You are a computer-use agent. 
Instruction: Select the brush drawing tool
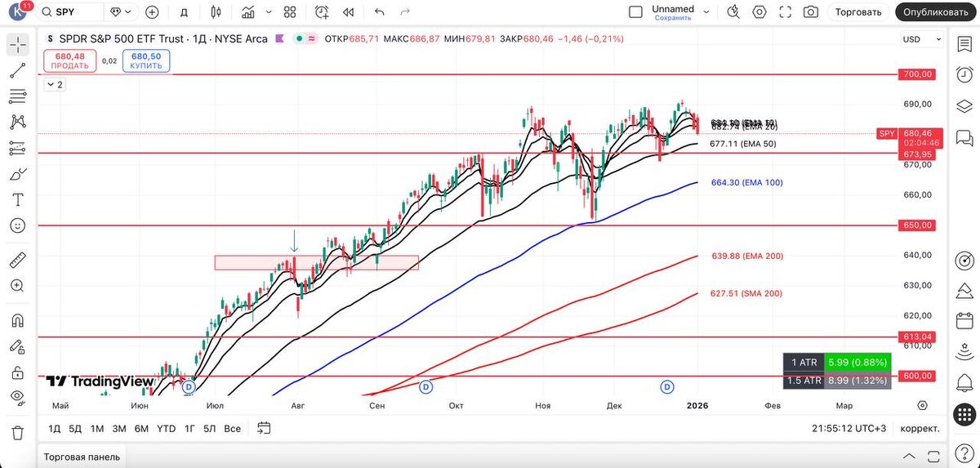(18, 174)
